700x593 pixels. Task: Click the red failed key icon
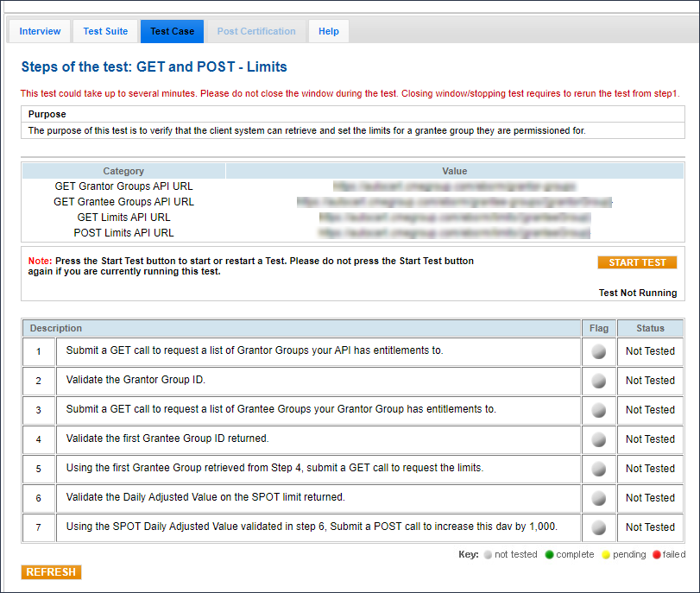point(656,555)
